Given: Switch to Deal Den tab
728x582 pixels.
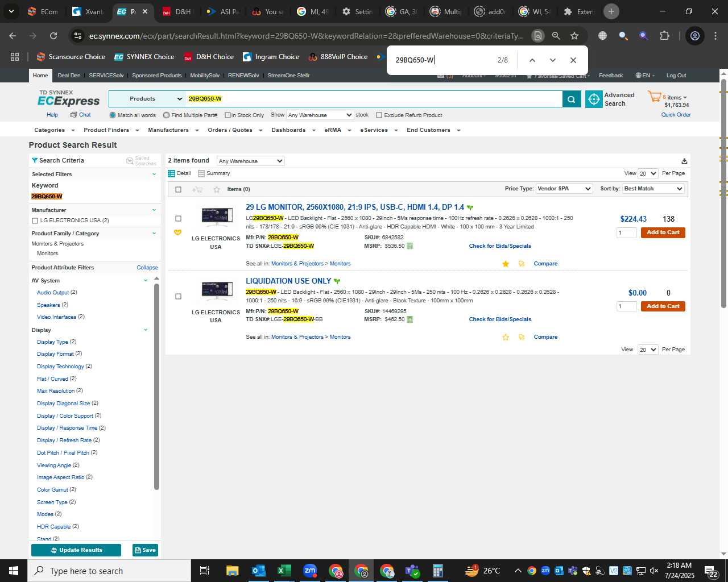Looking at the screenshot, I should (x=69, y=76).
